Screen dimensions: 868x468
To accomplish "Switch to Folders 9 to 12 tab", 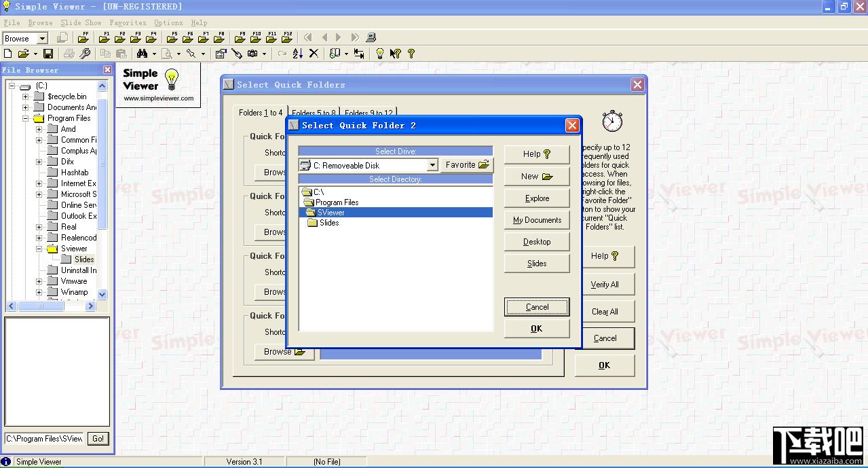I will pyautogui.click(x=369, y=113).
